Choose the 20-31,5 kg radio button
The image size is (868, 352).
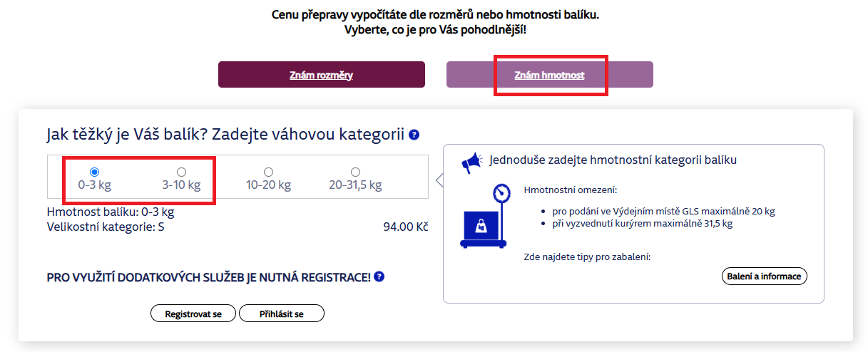355,172
